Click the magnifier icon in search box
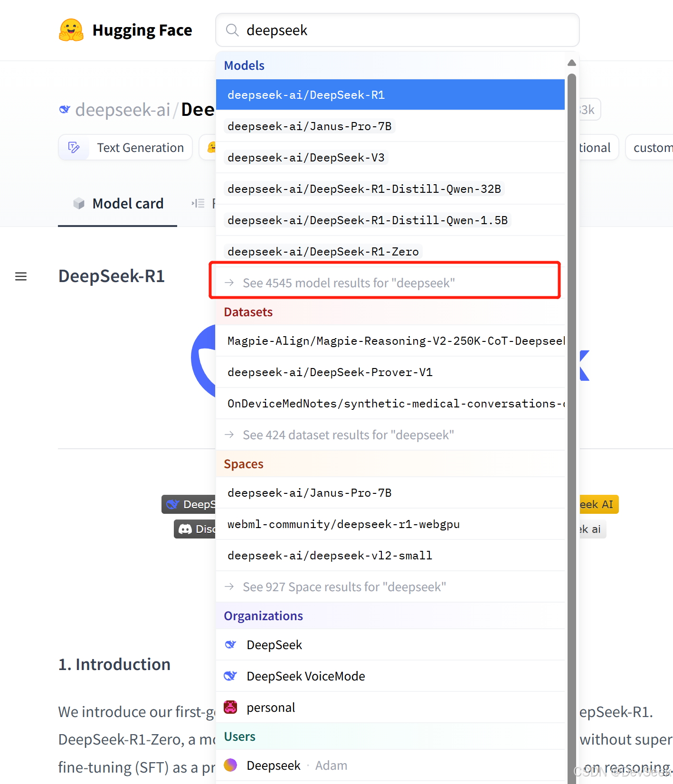 click(232, 30)
